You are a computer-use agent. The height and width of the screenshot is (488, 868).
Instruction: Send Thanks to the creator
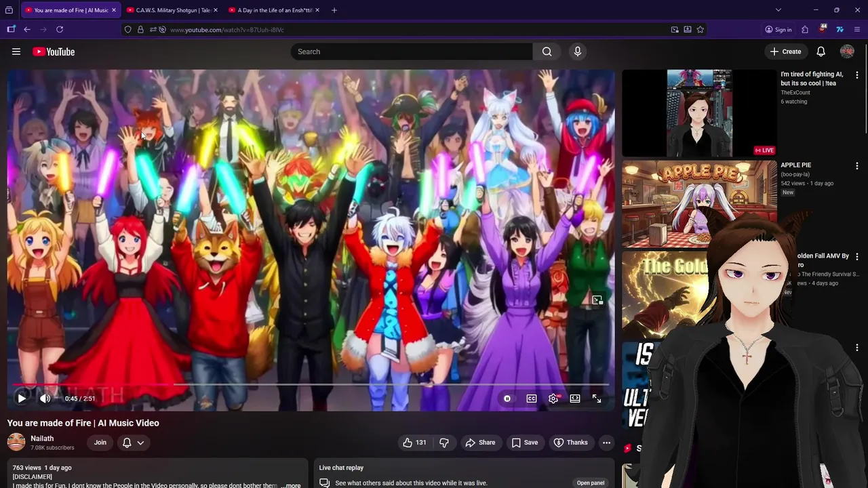pos(571,443)
